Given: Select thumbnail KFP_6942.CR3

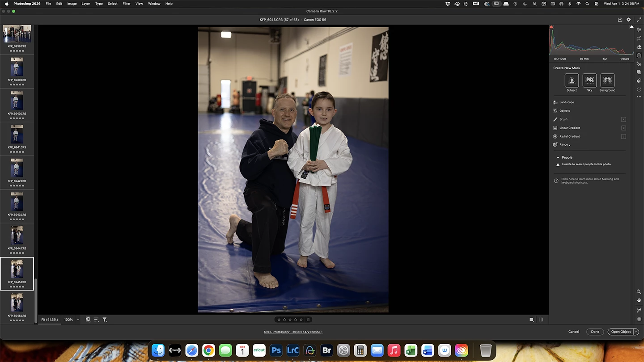Looking at the screenshot, I should (x=17, y=173).
